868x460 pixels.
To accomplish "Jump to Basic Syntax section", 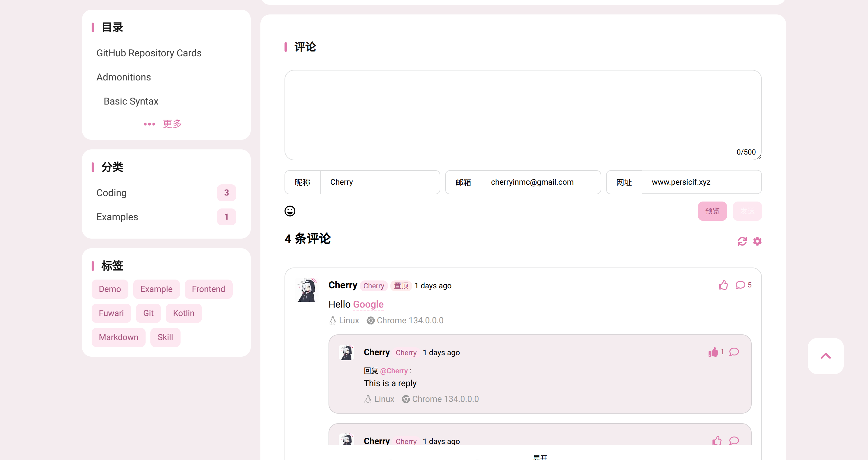I will (131, 101).
